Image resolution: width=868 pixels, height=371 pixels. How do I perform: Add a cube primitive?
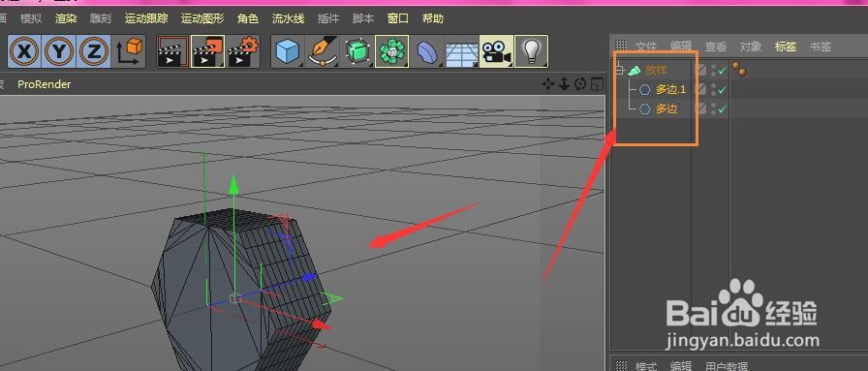pos(288,51)
